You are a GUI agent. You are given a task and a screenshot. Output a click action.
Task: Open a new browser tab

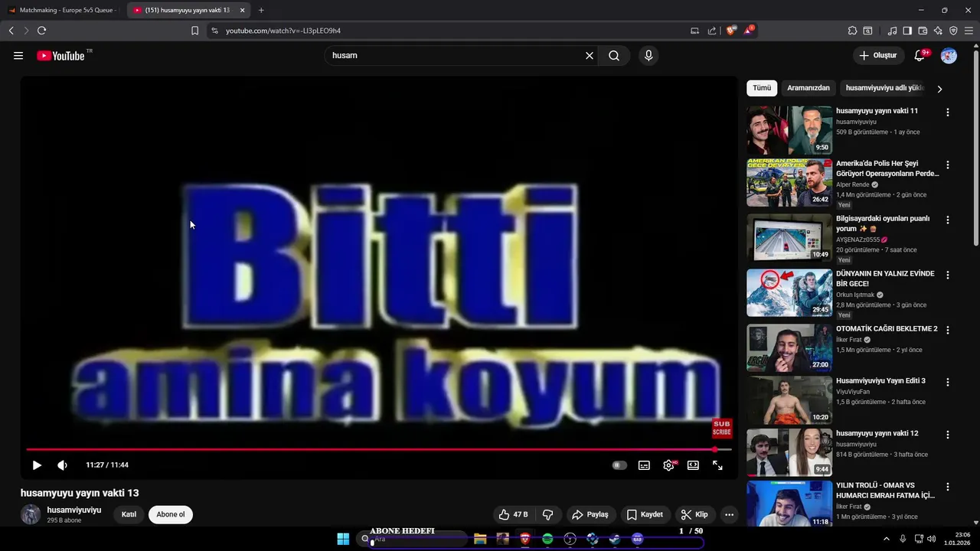261,10
